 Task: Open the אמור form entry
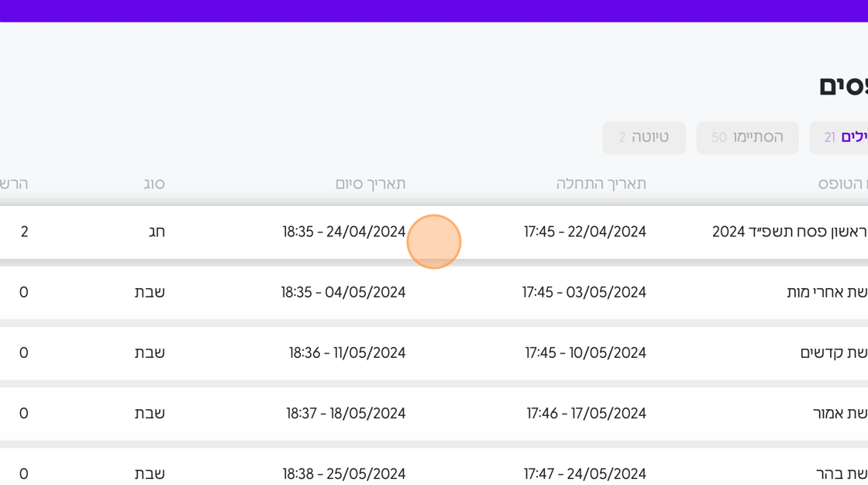pos(839,413)
